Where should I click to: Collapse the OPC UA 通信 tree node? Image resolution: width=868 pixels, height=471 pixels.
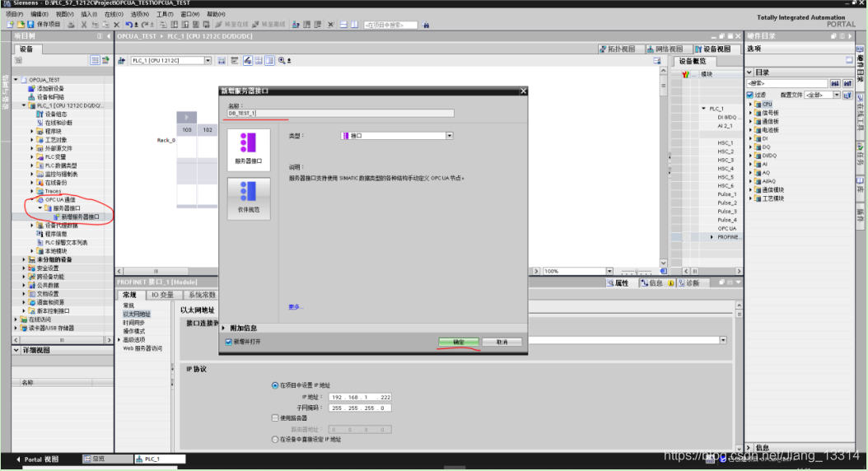pyautogui.click(x=32, y=200)
